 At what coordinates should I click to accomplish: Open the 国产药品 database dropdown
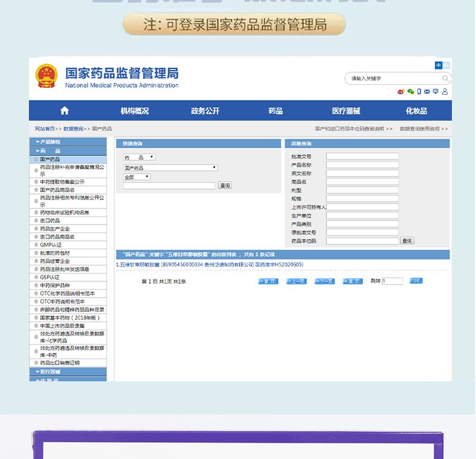pos(171,167)
